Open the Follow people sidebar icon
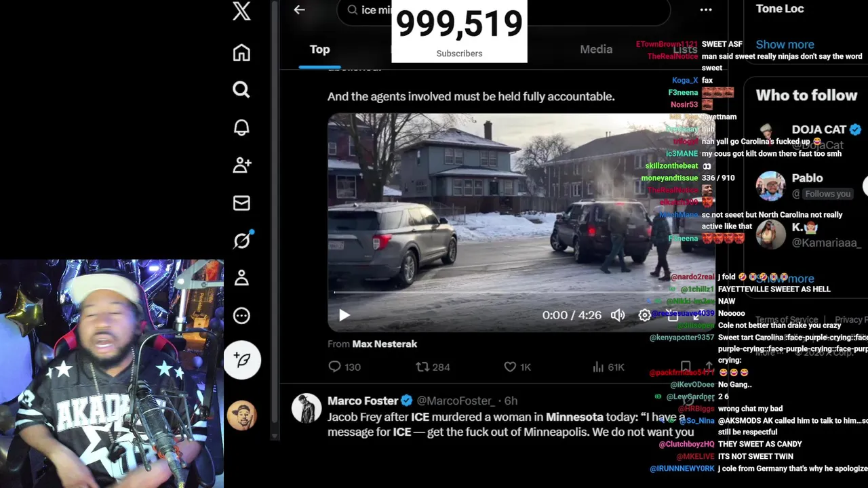The image size is (868, 488). pos(242,165)
